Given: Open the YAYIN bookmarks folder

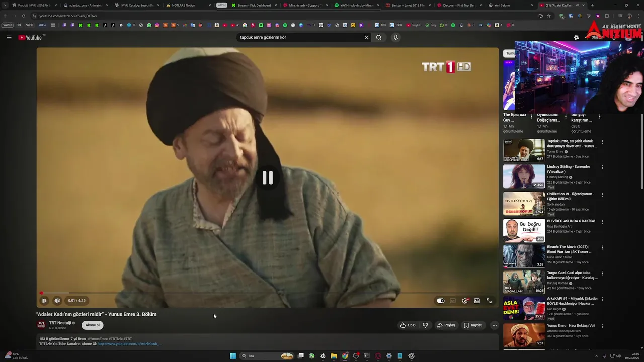Looking at the screenshot, I should click(7, 25).
